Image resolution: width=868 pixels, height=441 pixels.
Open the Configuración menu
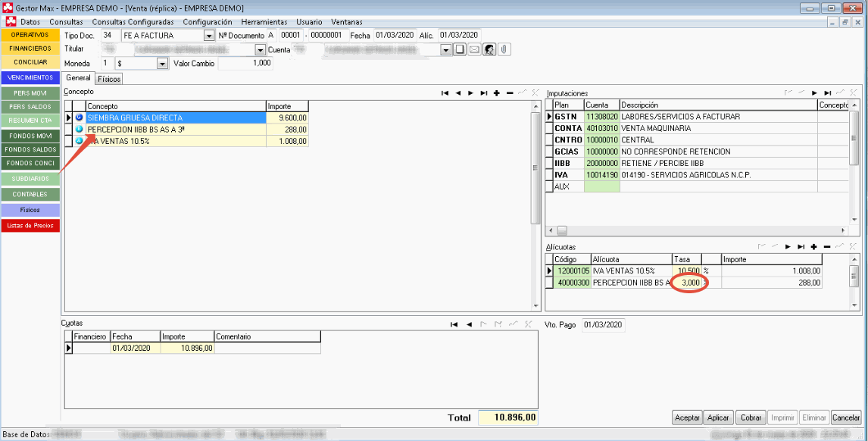(208, 22)
